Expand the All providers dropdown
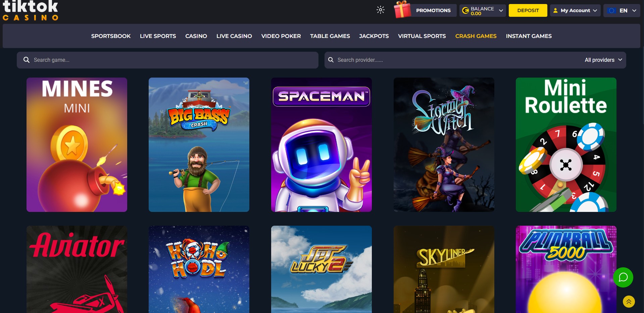The image size is (644, 313). pyautogui.click(x=603, y=60)
